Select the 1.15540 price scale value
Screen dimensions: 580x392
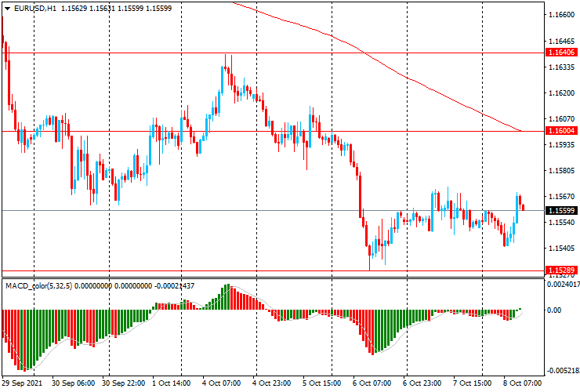tap(562, 223)
